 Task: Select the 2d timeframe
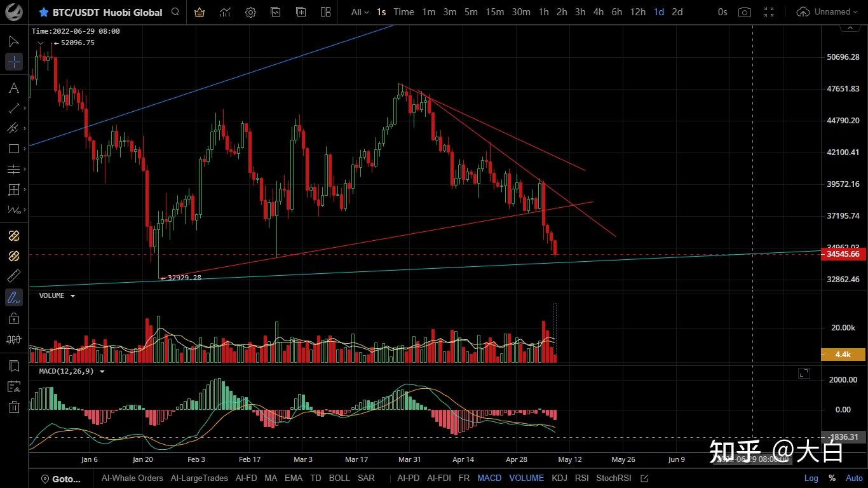(x=677, y=12)
